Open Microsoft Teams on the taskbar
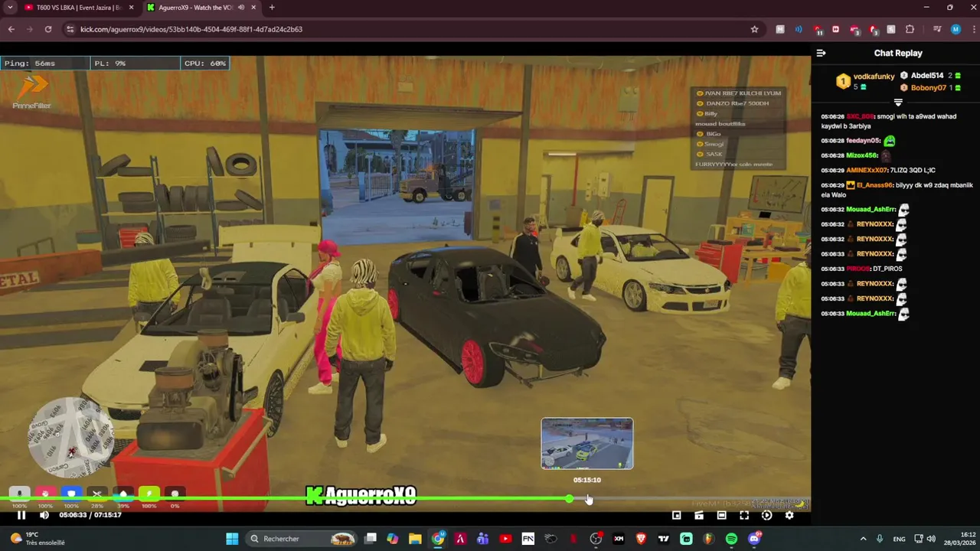The height and width of the screenshot is (551, 980). tap(482, 539)
